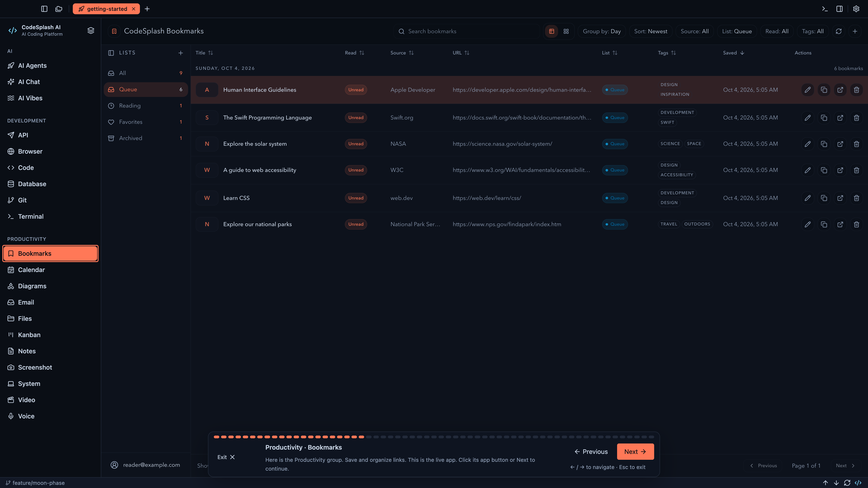Select the Reading list
Image resolution: width=868 pixels, height=488 pixels.
(146, 106)
